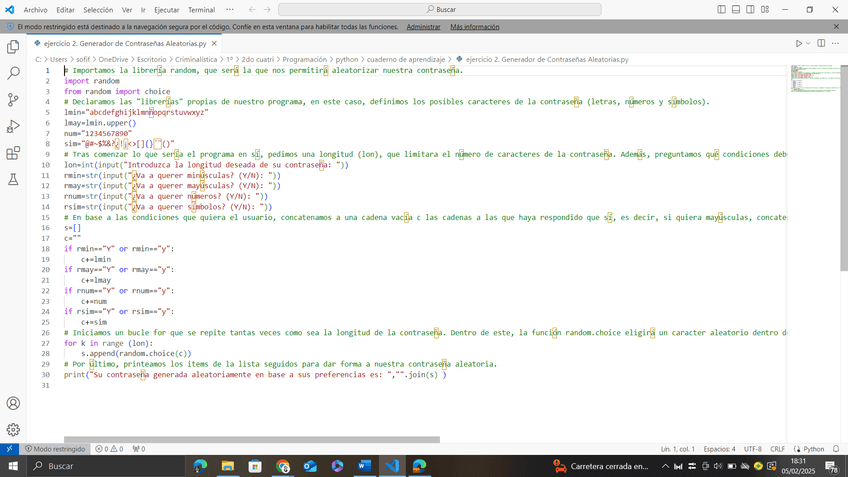848x477 pixels.
Task: Open the Explorer view in activity bar
Action: [13, 46]
